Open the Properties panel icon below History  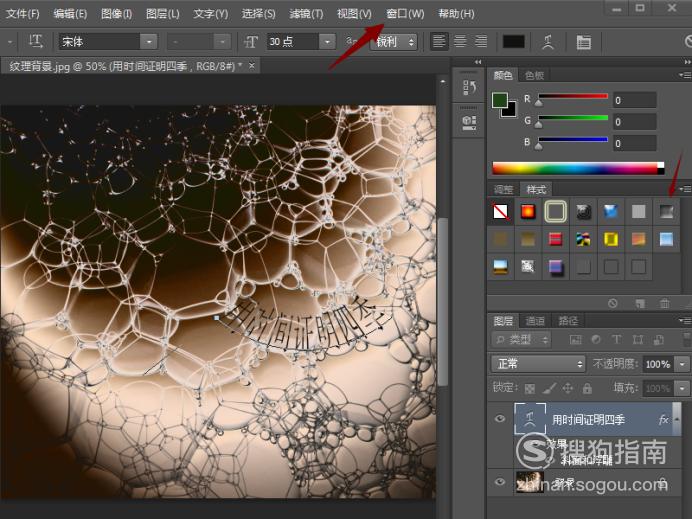tap(468, 122)
